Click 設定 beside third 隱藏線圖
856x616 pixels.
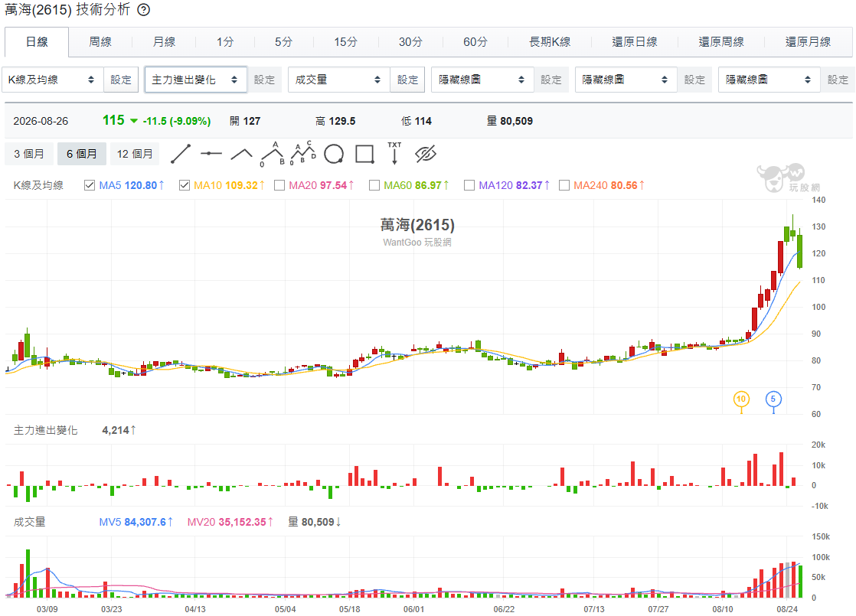coord(838,80)
